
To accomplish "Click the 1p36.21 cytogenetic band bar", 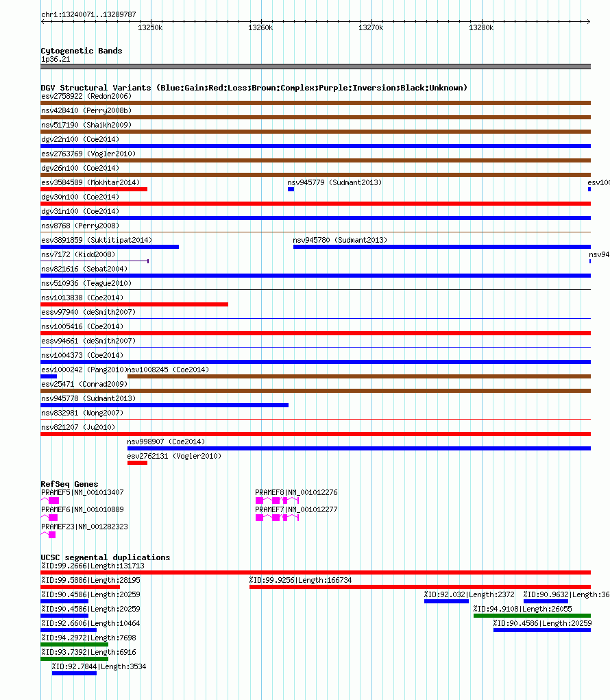I will (x=315, y=67).
